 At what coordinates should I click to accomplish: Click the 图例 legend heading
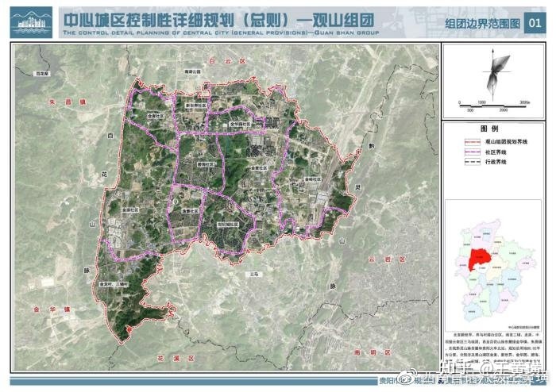click(x=489, y=129)
